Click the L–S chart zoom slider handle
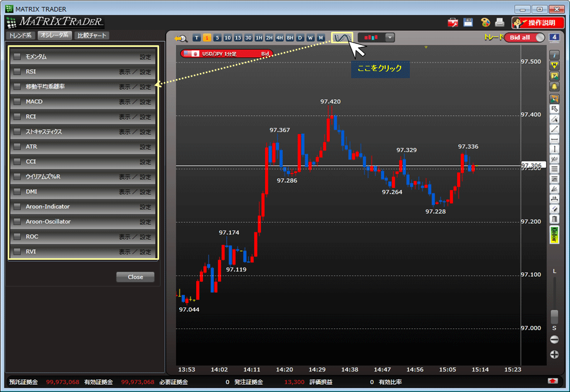Image resolution: width=570 pixels, height=392 pixels. pos(554,316)
